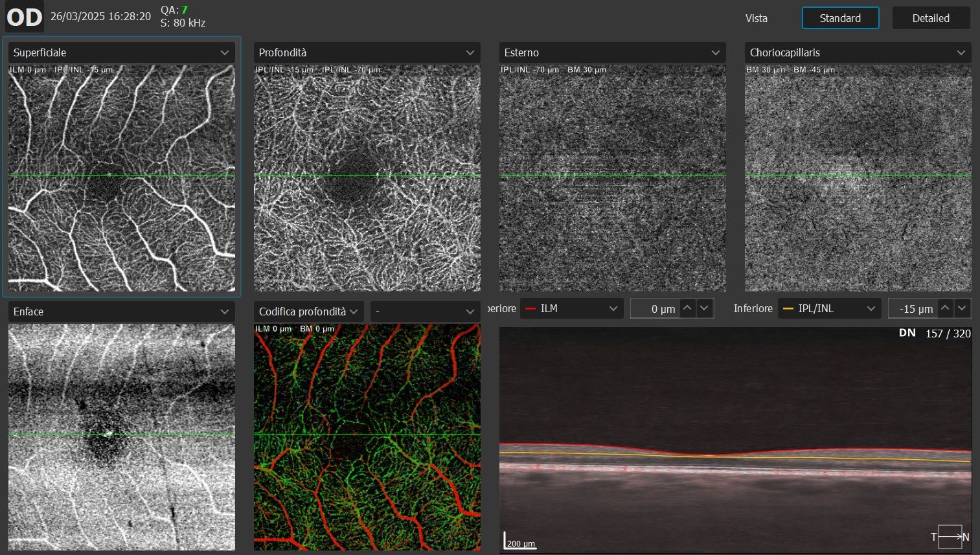Image resolution: width=980 pixels, height=555 pixels.
Task: Open the dash dropdown beside Codifica profondità
Action: [426, 311]
